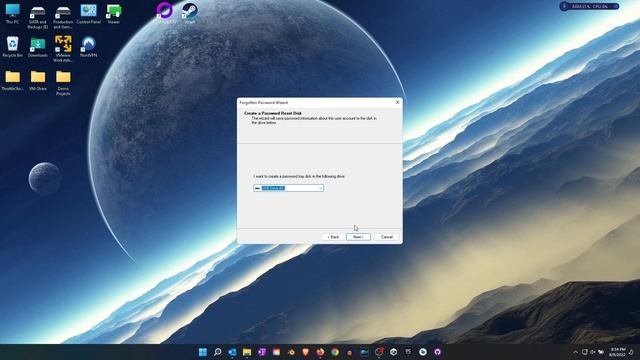
Task: Show hidden system tray icons
Action: pyautogui.click(x=576, y=352)
